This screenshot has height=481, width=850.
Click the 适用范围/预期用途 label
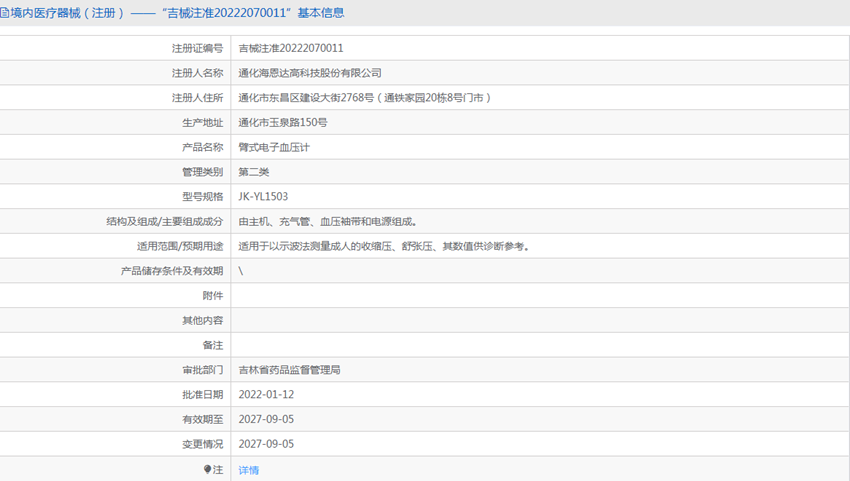tap(180, 246)
